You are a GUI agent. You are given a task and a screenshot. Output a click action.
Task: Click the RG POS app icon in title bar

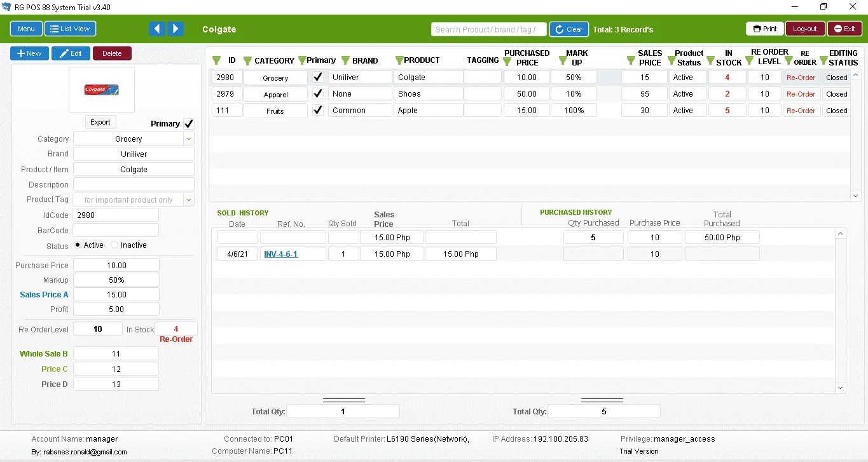[x=6, y=7]
